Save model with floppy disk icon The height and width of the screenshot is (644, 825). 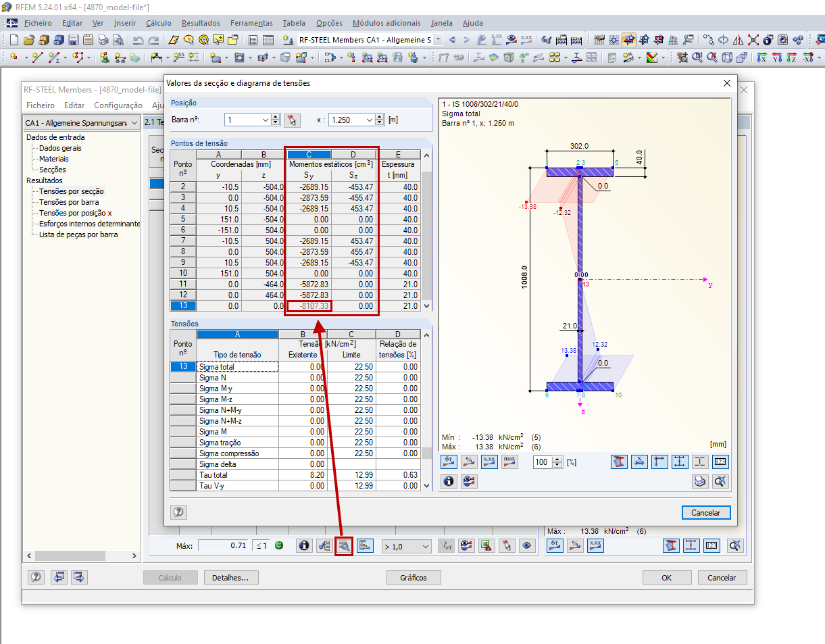[74, 40]
